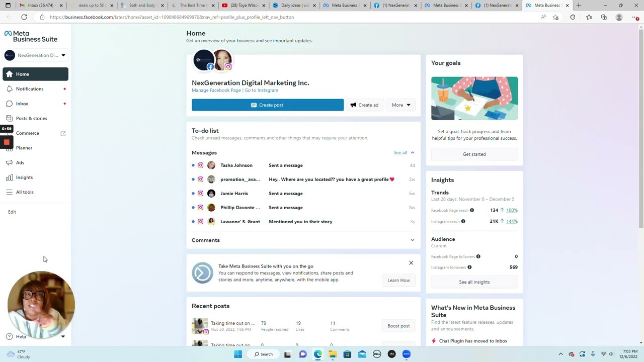Expand the Comments section
The image size is (644, 362).
[x=303, y=240]
